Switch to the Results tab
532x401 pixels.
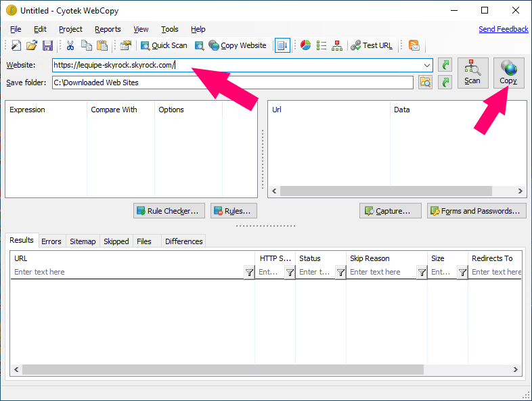(22, 240)
